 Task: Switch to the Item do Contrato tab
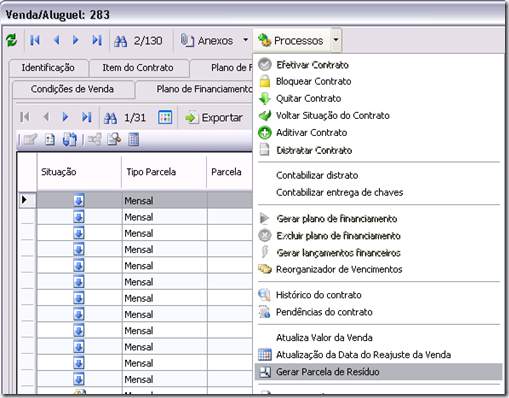138,68
